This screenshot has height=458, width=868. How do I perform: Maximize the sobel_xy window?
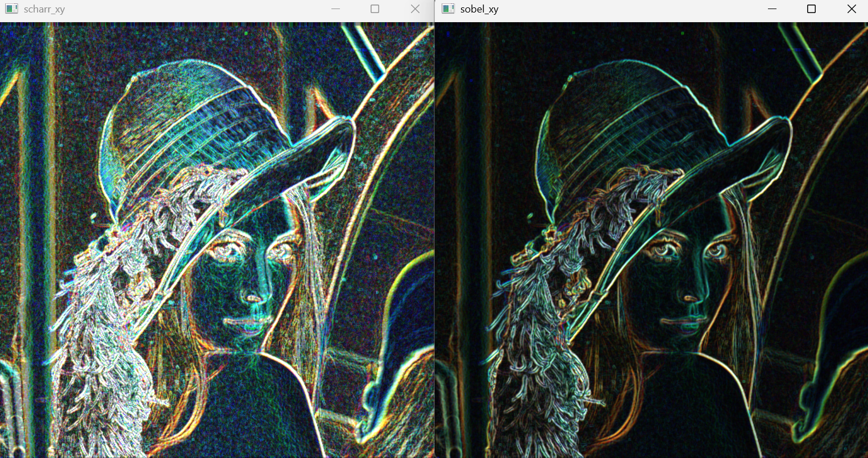pyautogui.click(x=812, y=9)
